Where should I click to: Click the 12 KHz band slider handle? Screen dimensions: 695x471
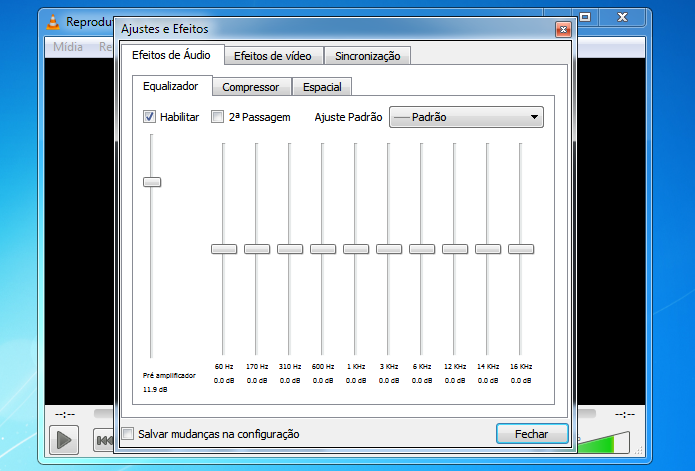pos(455,249)
